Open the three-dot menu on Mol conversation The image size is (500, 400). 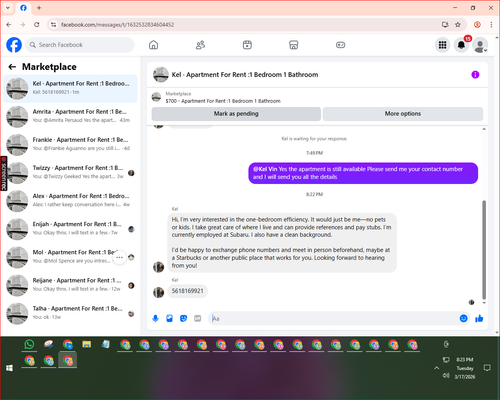pos(119,257)
